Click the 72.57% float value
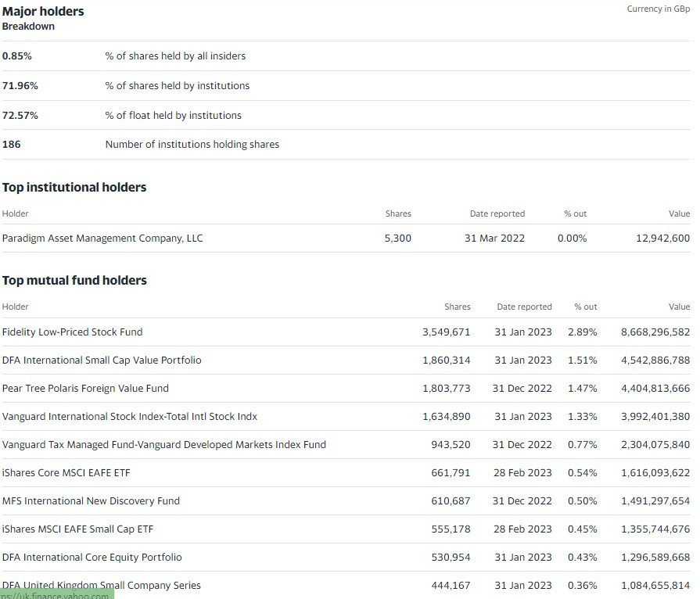The width and height of the screenshot is (700, 599). click(x=20, y=116)
